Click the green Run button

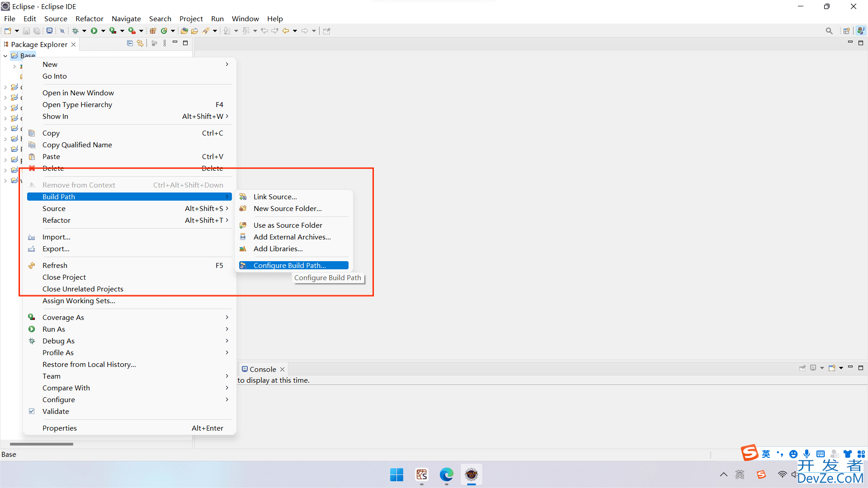(x=94, y=31)
